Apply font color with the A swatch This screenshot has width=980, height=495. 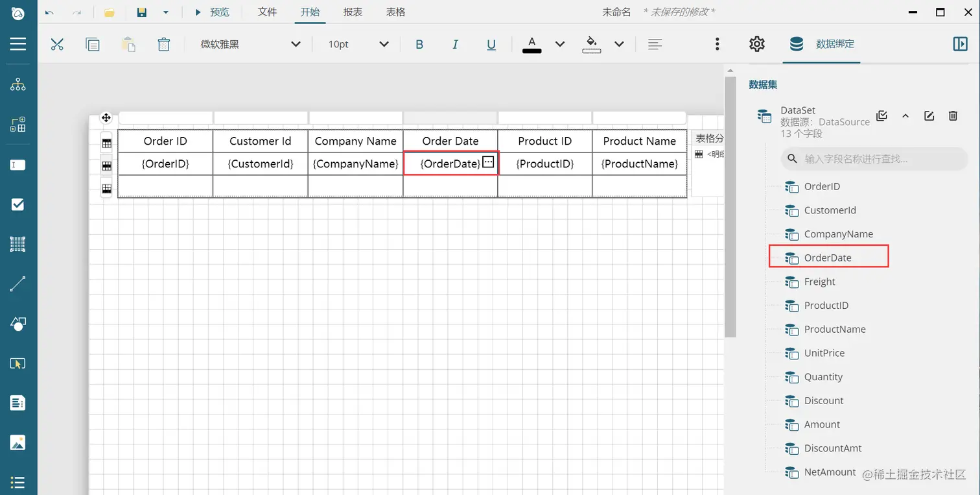532,44
